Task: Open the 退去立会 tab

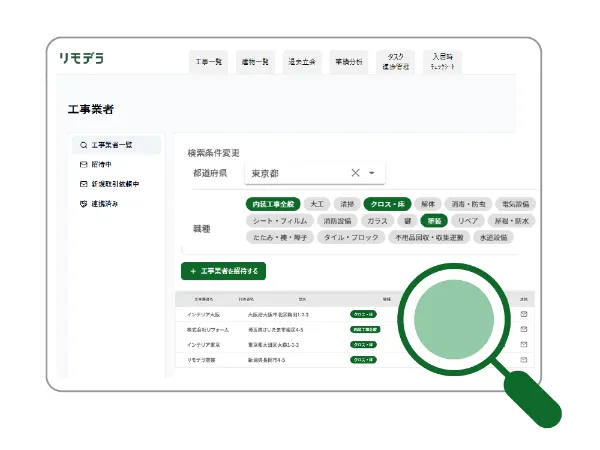Action: [x=302, y=62]
